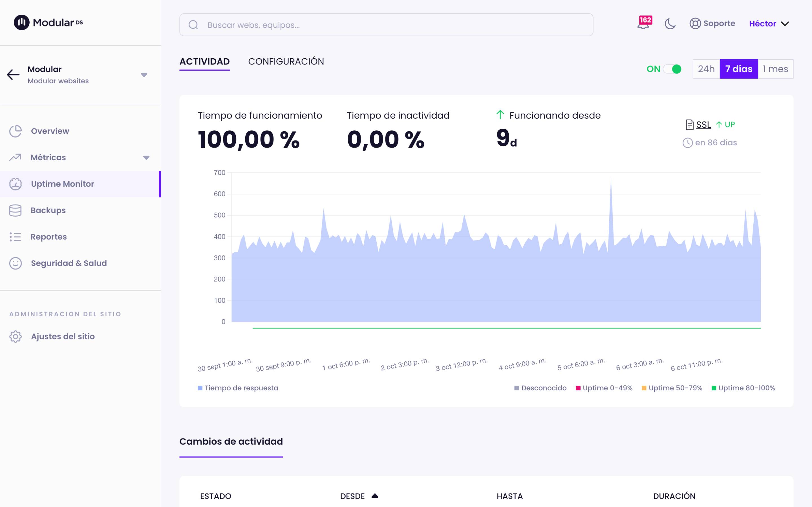The height and width of the screenshot is (507, 812).
Task: Click the Uptime Monitor gauge icon
Action: 16,184
